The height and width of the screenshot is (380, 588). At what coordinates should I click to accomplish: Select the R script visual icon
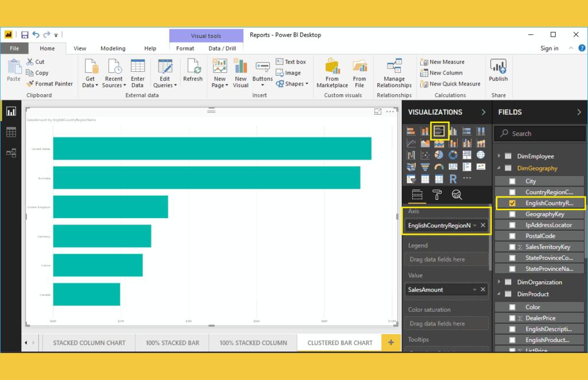point(453,178)
